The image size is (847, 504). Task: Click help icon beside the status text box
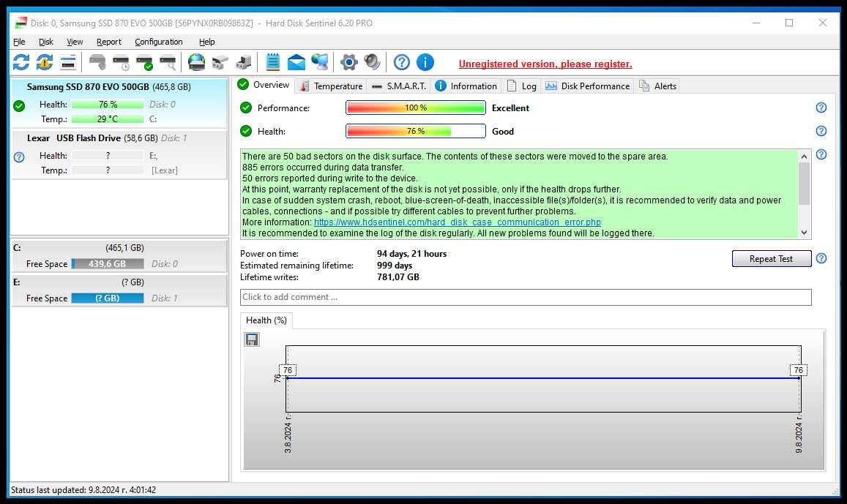[x=821, y=155]
